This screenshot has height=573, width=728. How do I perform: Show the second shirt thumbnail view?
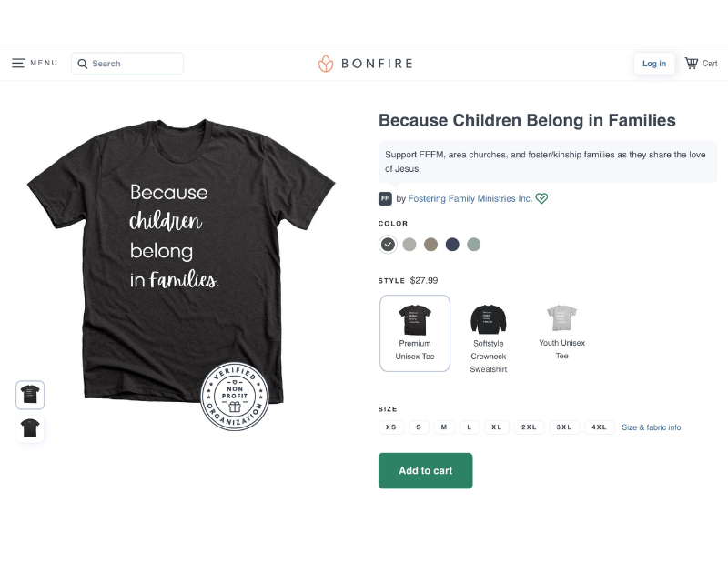pos(30,427)
